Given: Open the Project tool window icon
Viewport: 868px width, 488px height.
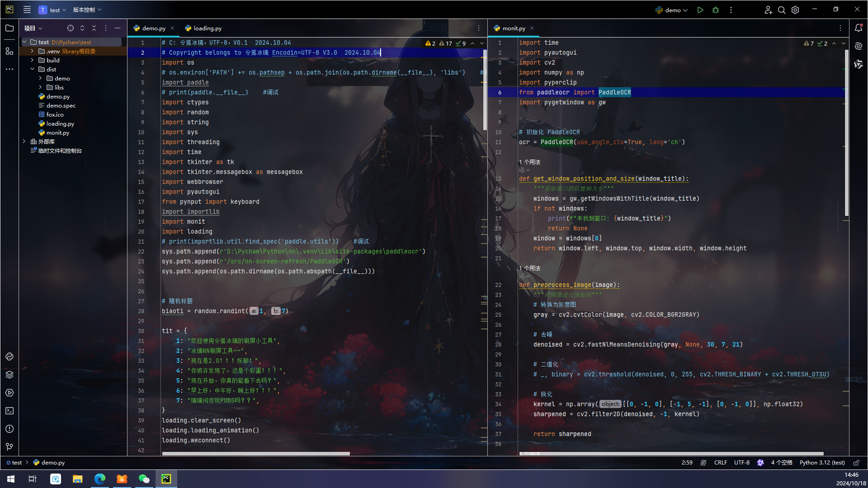Looking at the screenshot, I should (x=9, y=28).
